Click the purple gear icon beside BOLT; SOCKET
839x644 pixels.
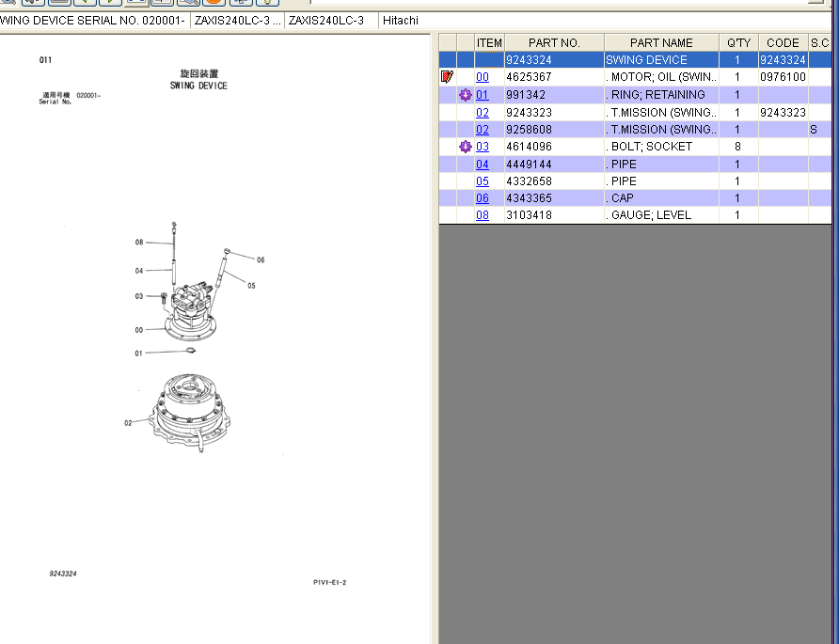coord(465,147)
